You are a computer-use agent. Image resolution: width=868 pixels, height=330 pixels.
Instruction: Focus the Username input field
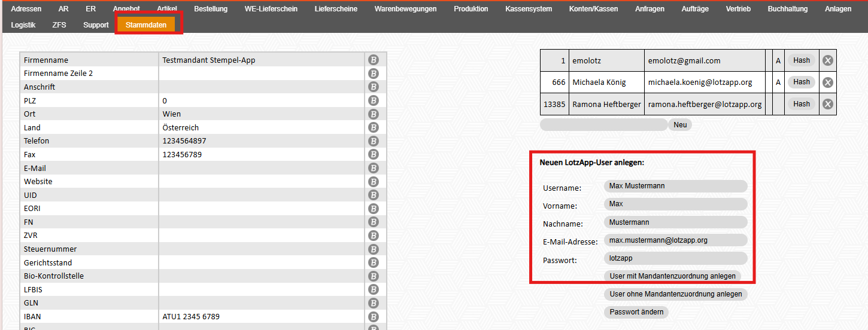pyautogui.click(x=676, y=186)
